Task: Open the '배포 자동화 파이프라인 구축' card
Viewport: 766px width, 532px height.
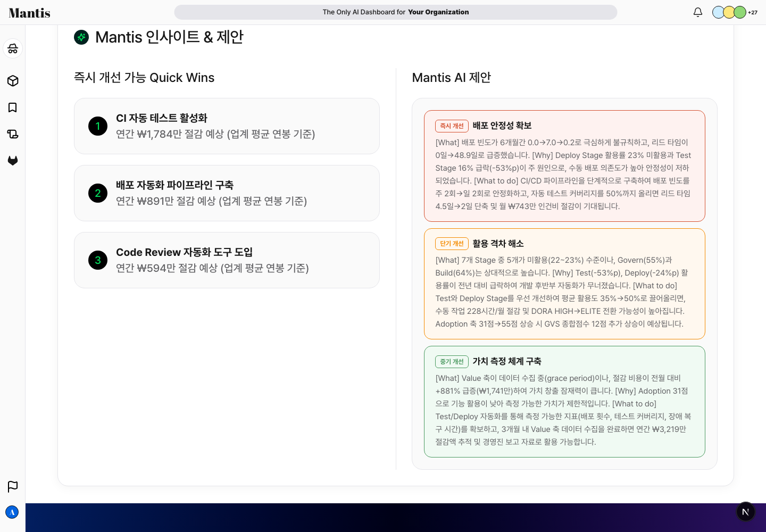Action: pyautogui.click(x=227, y=193)
